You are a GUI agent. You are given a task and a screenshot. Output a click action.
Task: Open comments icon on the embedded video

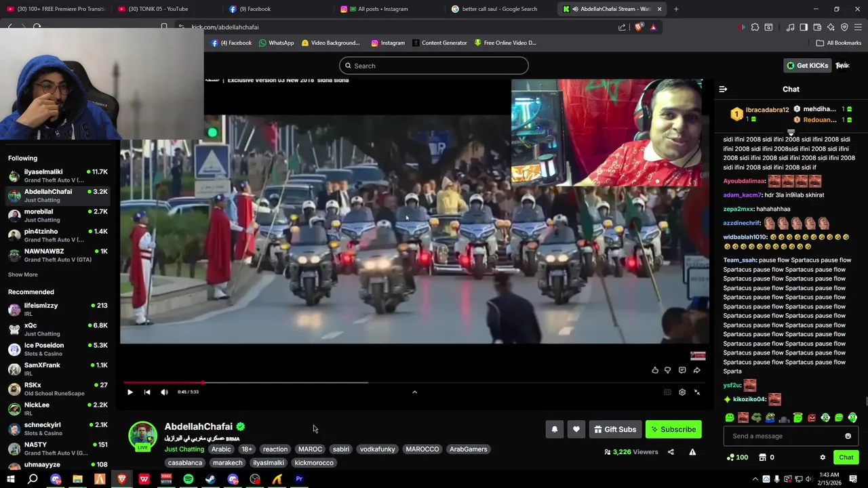pyautogui.click(x=682, y=370)
